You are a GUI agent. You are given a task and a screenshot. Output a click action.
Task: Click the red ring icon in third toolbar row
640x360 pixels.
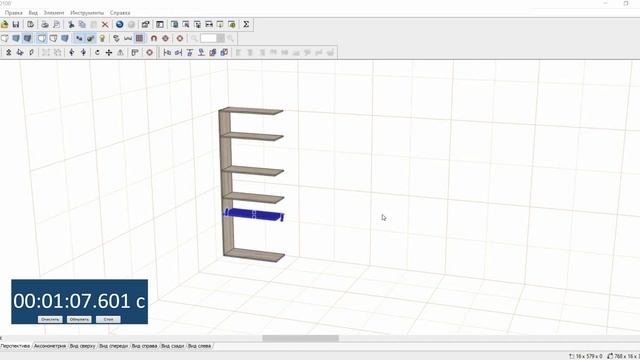coord(149,52)
